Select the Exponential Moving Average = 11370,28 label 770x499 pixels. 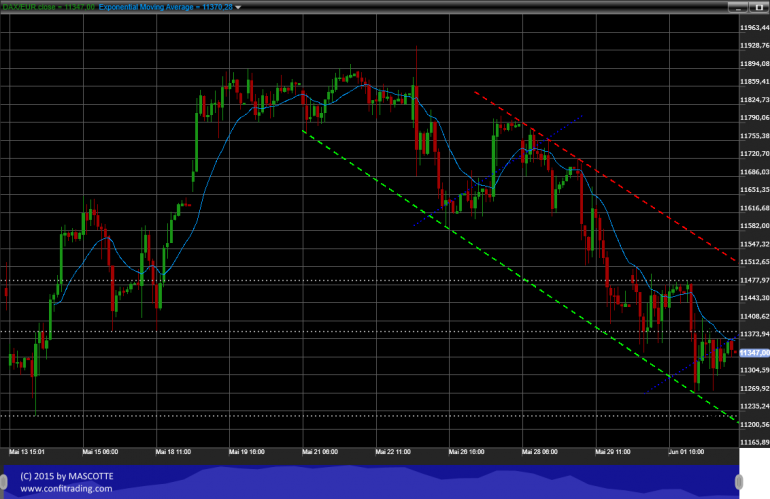pyautogui.click(x=165, y=7)
